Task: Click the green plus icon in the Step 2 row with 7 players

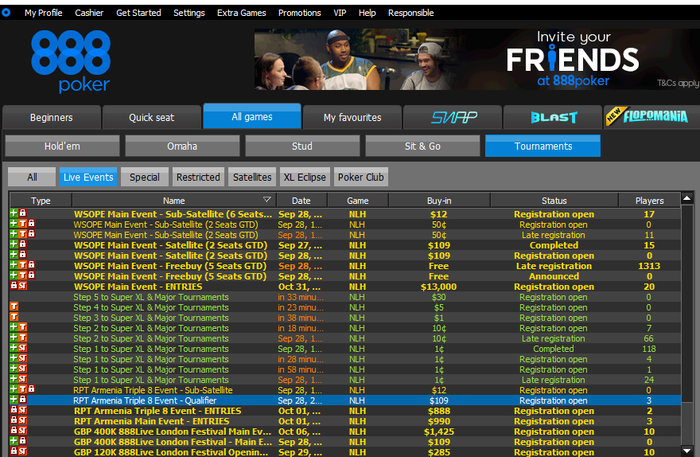Action: click(14, 327)
